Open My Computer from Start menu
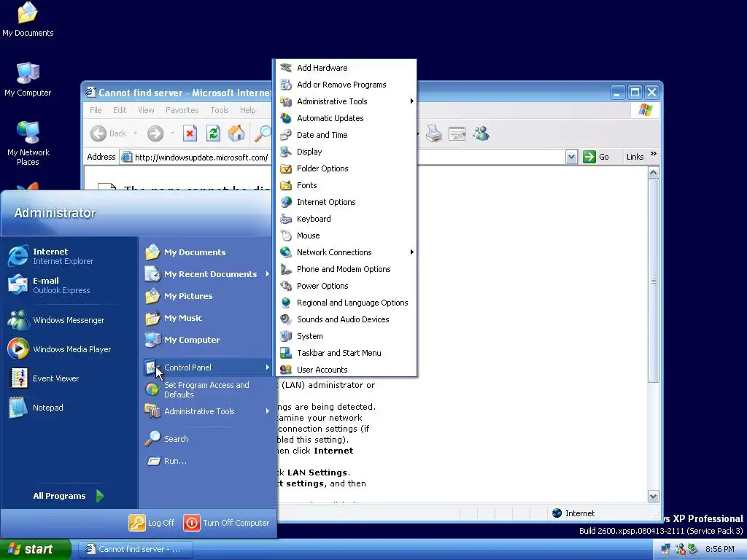Viewport: 747px width, 560px height. tap(206, 340)
